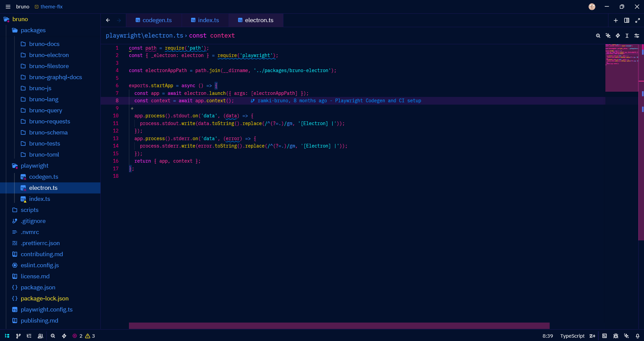Expand the editor to full screen
The image size is (644, 341).
[x=638, y=20]
